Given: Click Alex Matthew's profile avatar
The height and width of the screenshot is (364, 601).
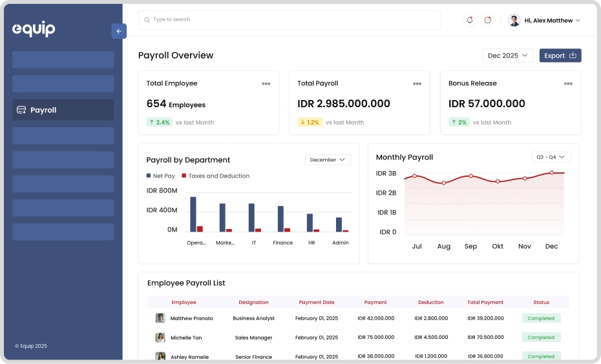Looking at the screenshot, I should coord(514,20).
